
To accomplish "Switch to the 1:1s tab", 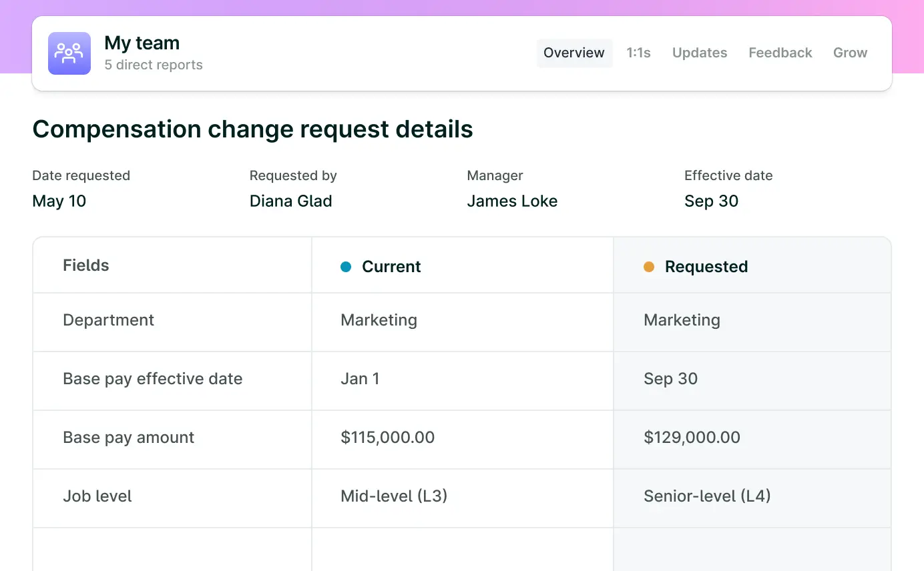I will point(638,53).
